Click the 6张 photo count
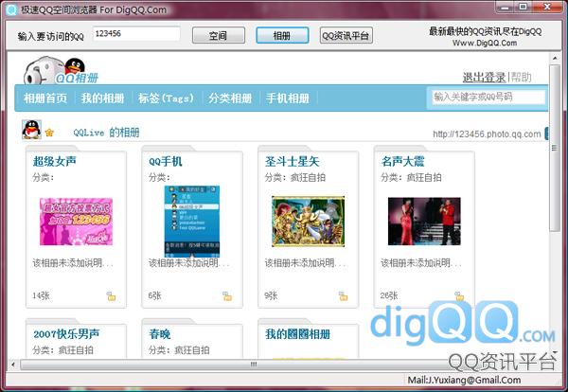 pyautogui.click(x=154, y=295)
